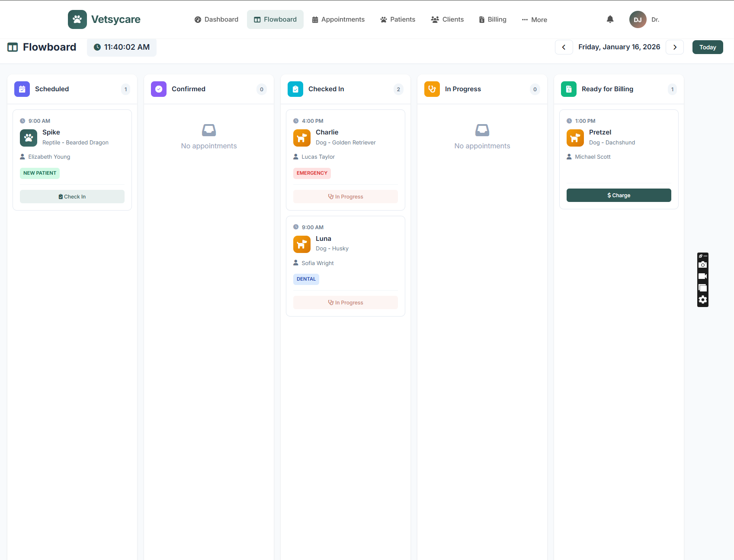Switch to the Dashboard tab

click(216, 19)
